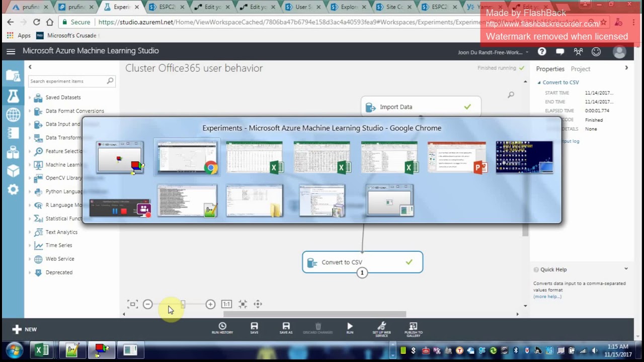This screenshot has height=362, width=644.
Task: Zoom out with the minus button
Action: click(147, 304)
